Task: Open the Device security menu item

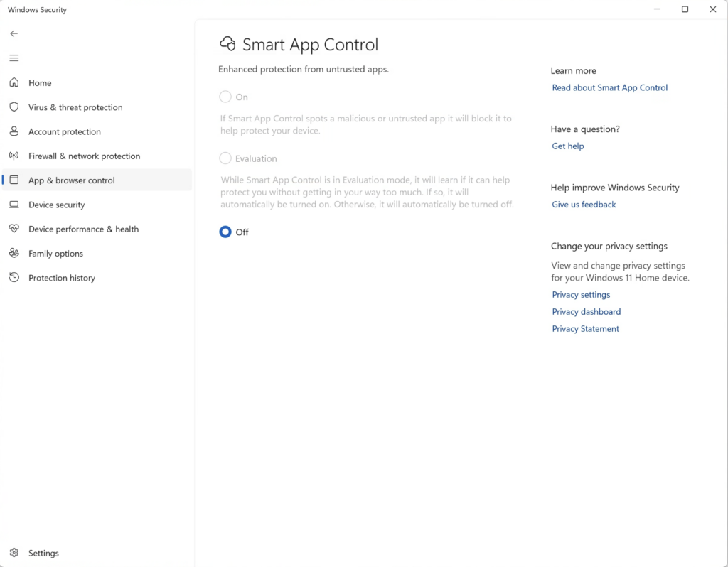Action: coord(56,205)
